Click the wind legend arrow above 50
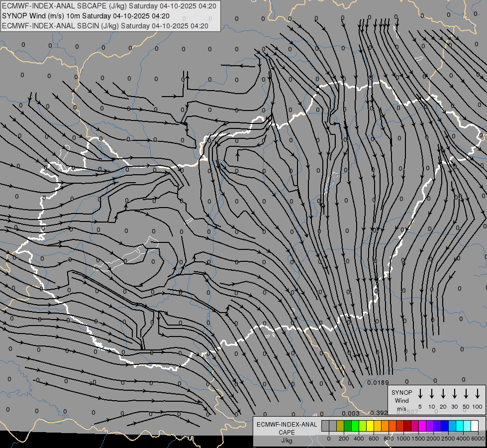The width and height of the screenshot is (487, 448). [466, 394]
